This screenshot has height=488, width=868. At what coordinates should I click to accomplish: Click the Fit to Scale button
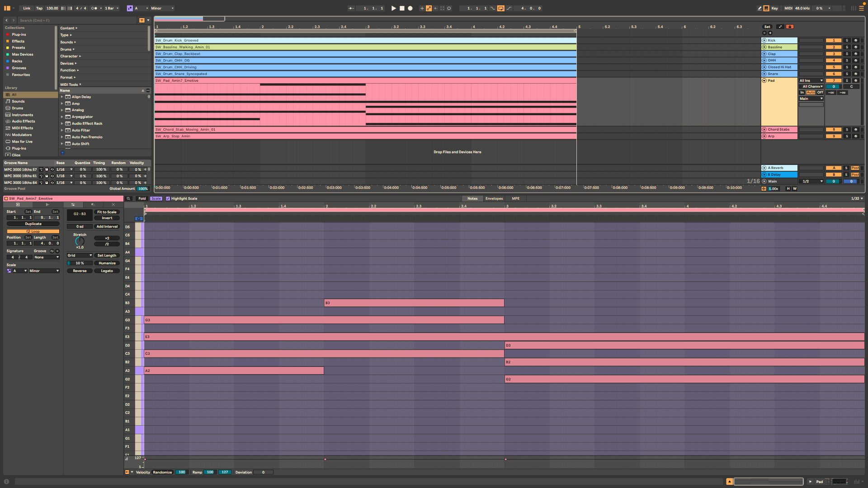pos(107,212)
